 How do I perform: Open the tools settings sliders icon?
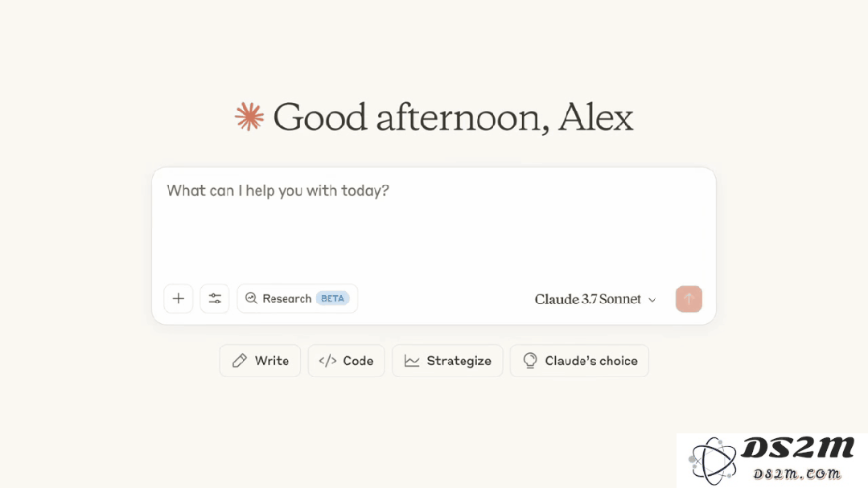click(215, 299)
